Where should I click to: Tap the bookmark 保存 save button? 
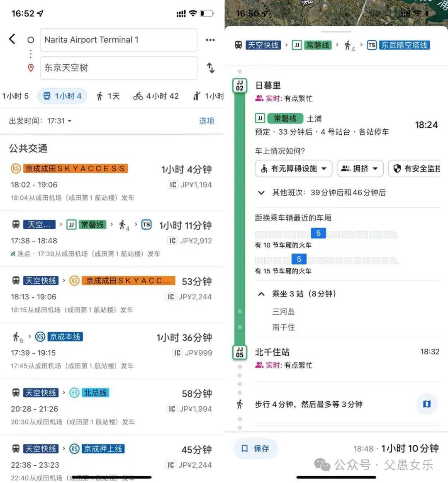coord(256,448)
